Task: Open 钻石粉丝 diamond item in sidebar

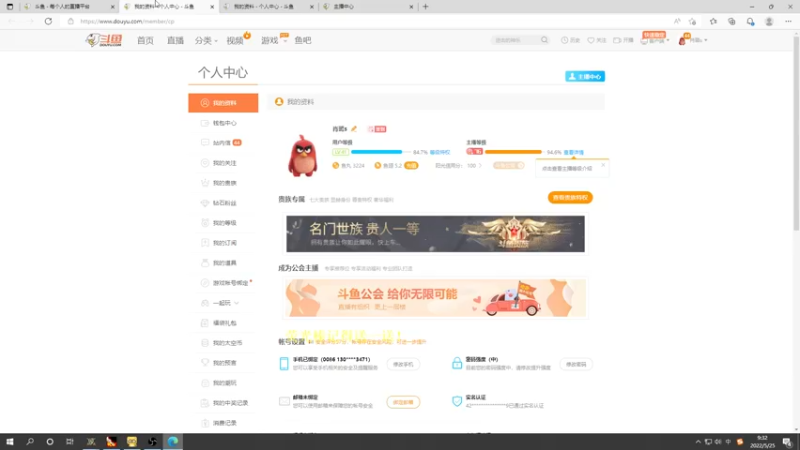Action: [x=223, y=203]
